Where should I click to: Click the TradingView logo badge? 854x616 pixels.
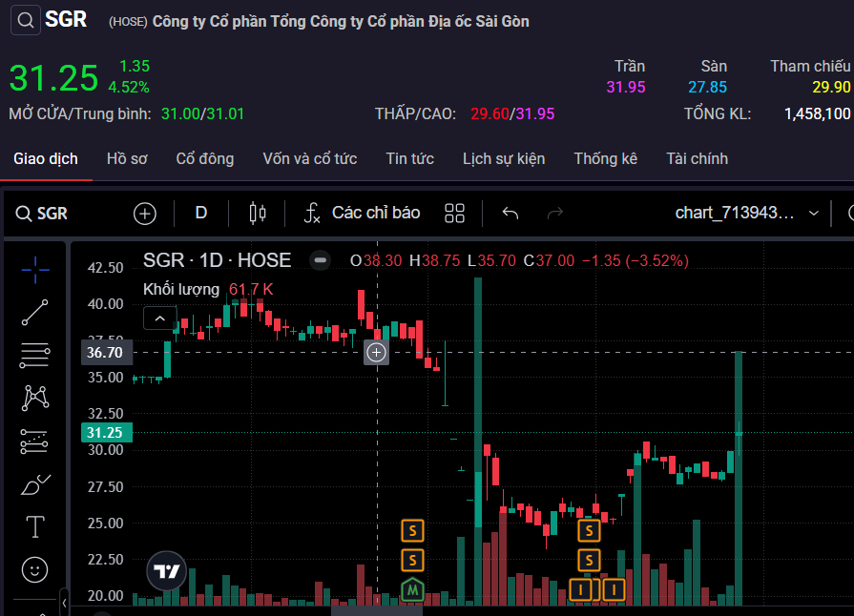pyautogui.click(x=167, y=571)
